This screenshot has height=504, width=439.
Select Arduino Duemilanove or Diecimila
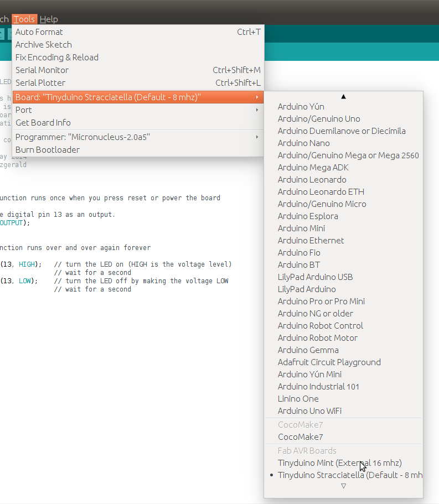(x=343, y=131)
